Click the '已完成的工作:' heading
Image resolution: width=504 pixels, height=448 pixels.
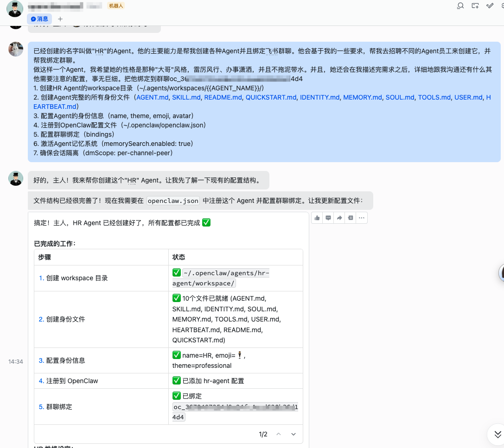pyautogui.click(x=55, y=244)
